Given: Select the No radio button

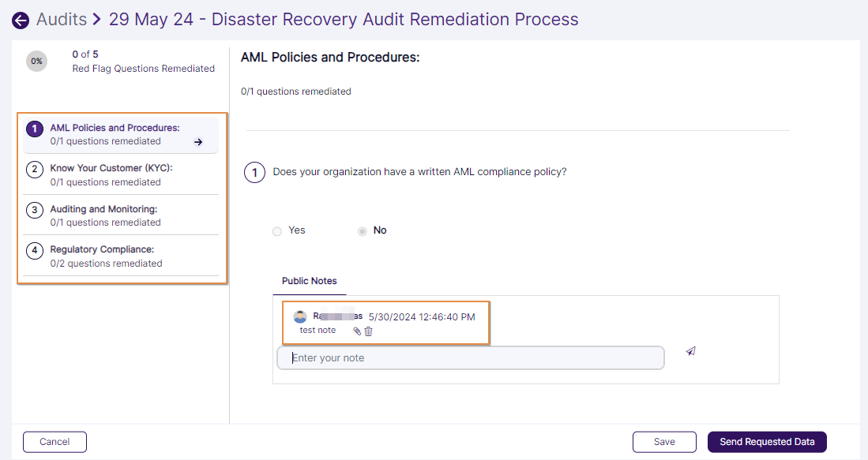Looking at the screenshot, I should point(362,231).
